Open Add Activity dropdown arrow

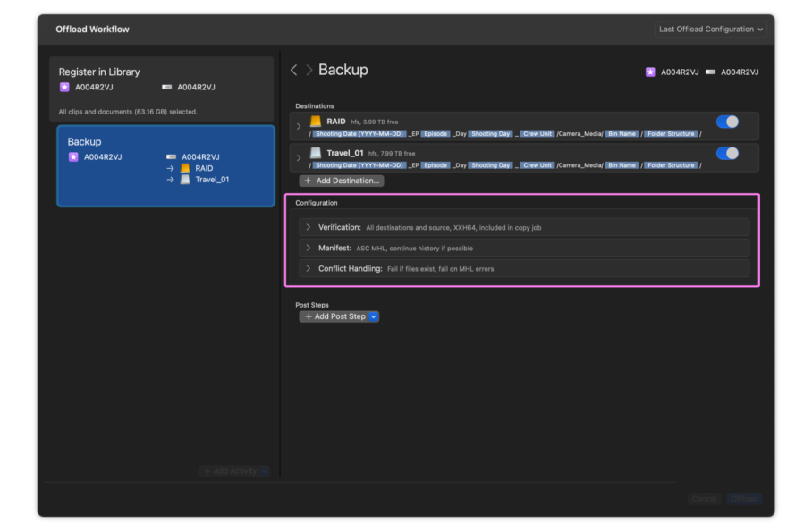[265, 471]
